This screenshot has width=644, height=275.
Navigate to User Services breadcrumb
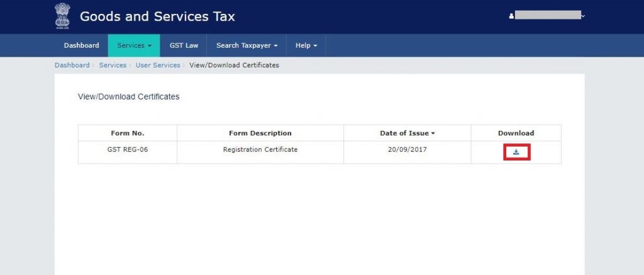158,65
